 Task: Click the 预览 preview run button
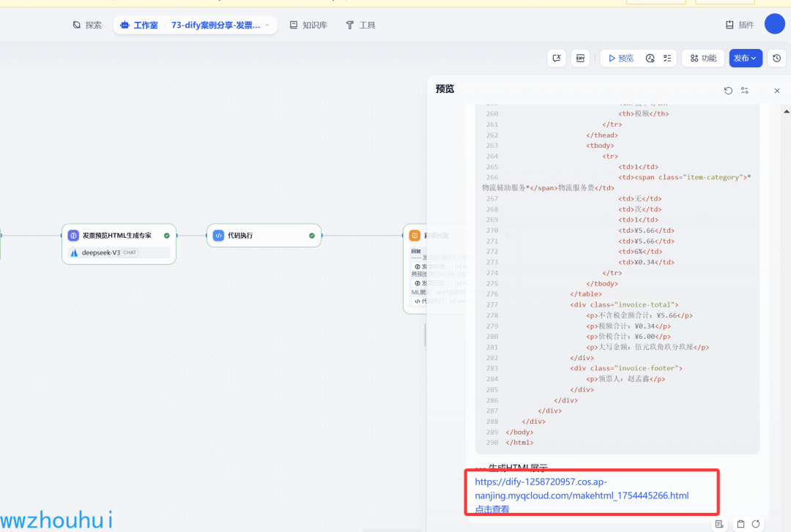(x=619, y=59)
